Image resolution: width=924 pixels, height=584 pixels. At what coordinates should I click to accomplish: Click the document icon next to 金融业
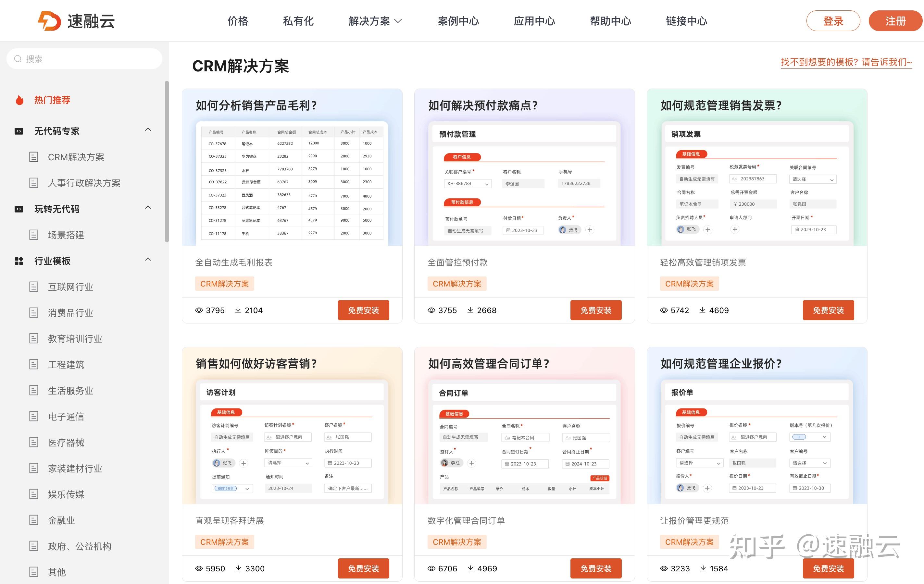34,520
